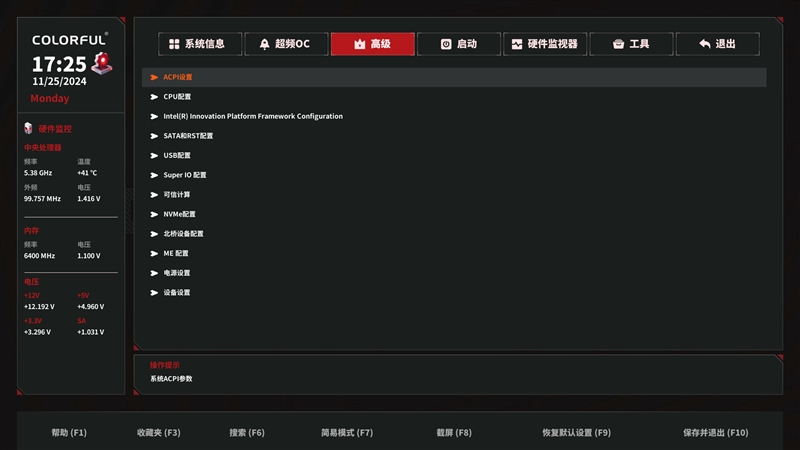The width and height of the screenshot is (800, 450).
Task: Select the 高级 tab
Action: click(372, 44)
